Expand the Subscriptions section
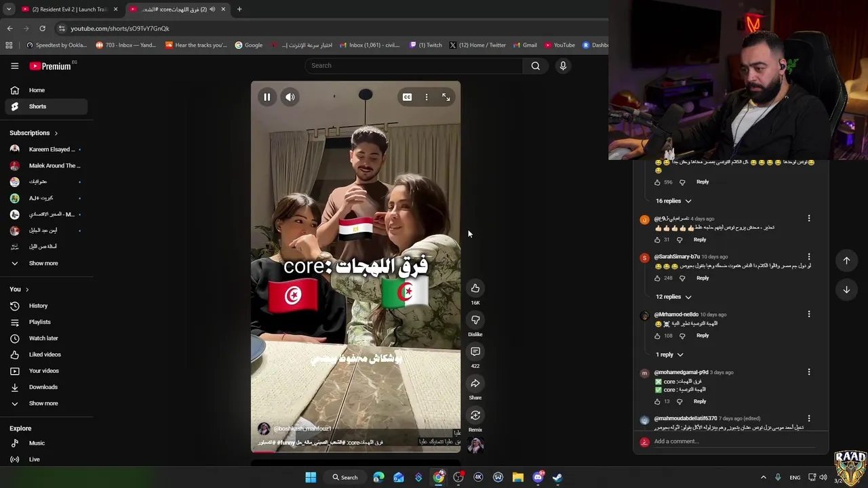The height and width of the screenshot is (488, 868). click(x=34, y=133)
